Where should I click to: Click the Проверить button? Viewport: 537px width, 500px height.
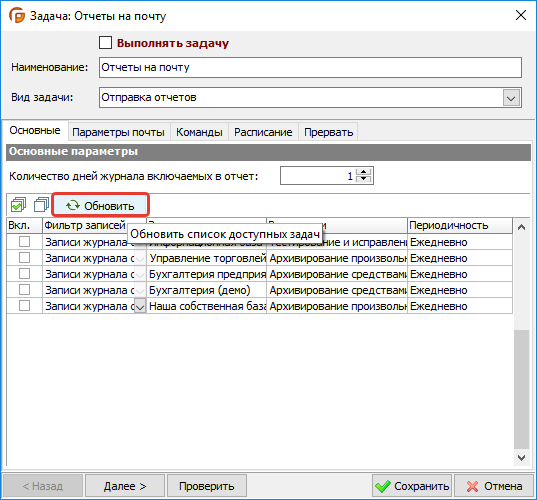click(x=207, y=486)
